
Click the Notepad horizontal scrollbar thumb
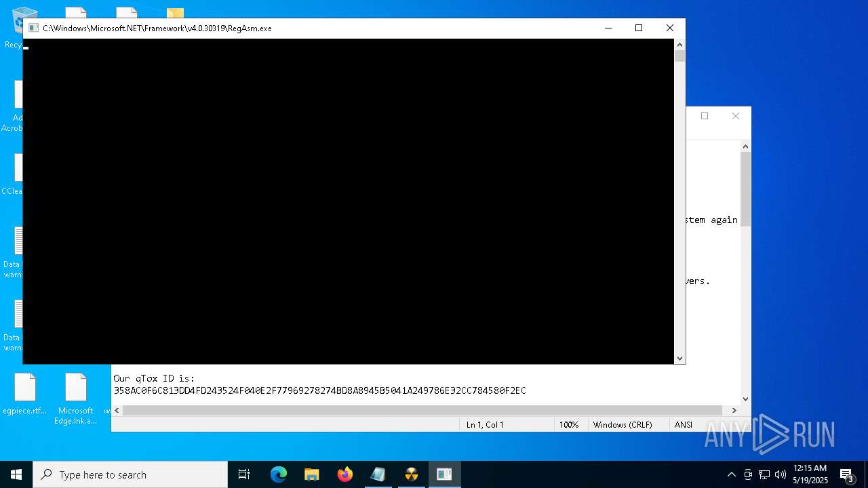(422, 410)
